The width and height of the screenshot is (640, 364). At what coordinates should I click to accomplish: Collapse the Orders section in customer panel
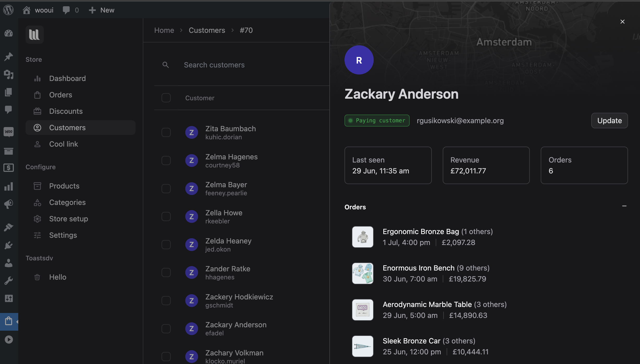pos(624,206)
